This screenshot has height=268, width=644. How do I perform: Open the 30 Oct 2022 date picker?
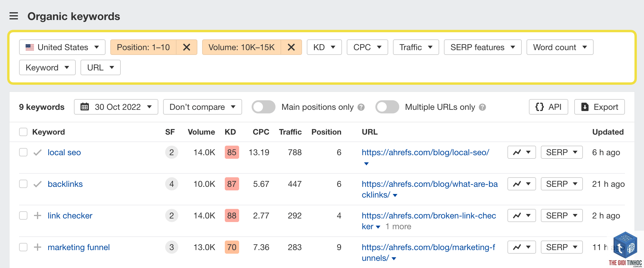pos(116,107)
